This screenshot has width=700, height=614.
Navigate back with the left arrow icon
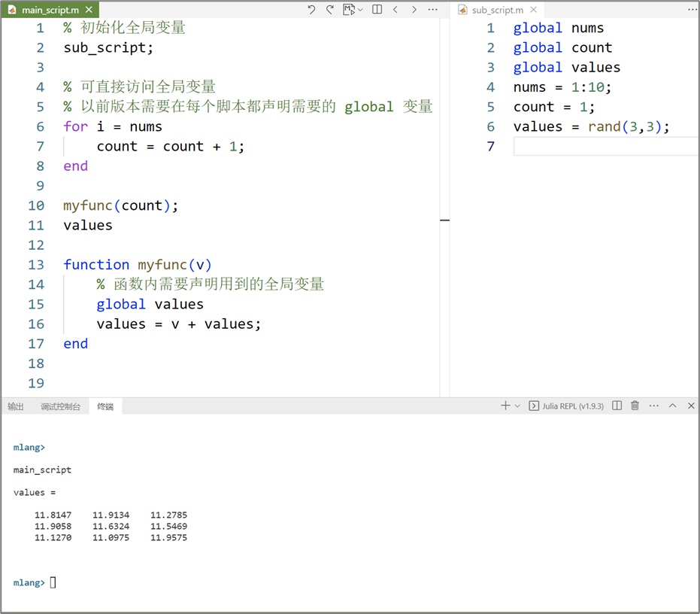click(395, 10)
